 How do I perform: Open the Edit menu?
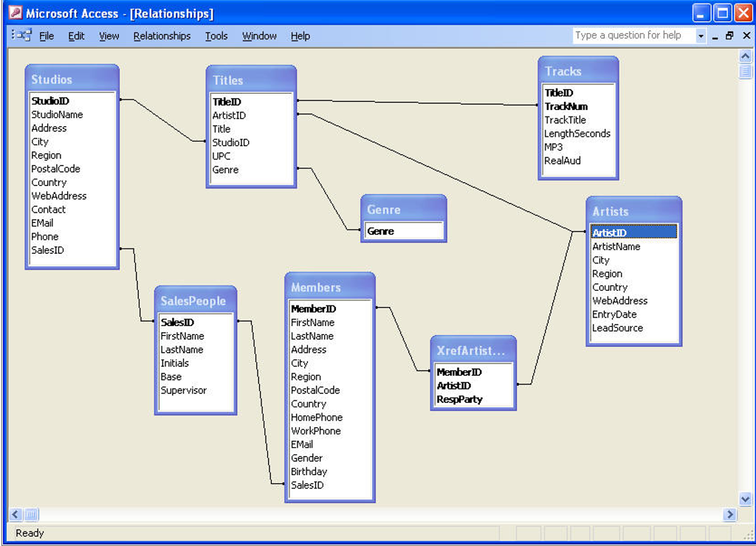[76, 36]
